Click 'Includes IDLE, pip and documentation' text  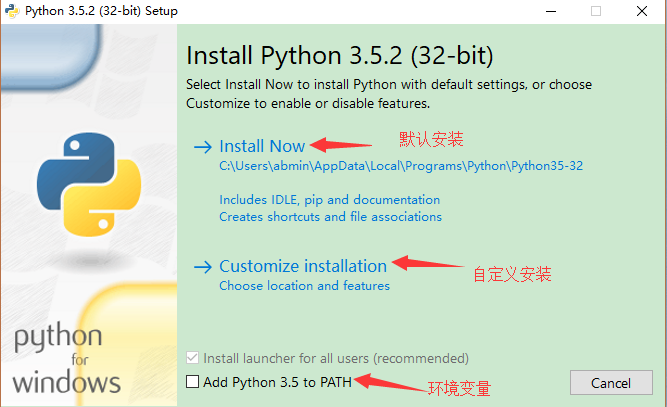(330, 200)
